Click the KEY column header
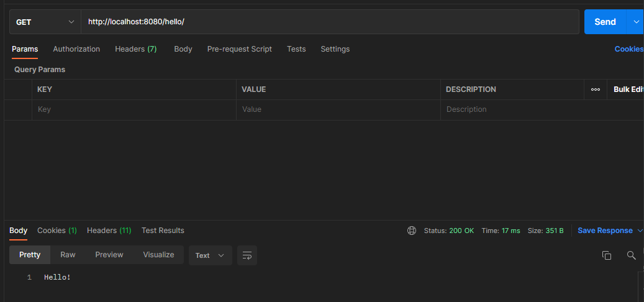 (x=45, y=89)
